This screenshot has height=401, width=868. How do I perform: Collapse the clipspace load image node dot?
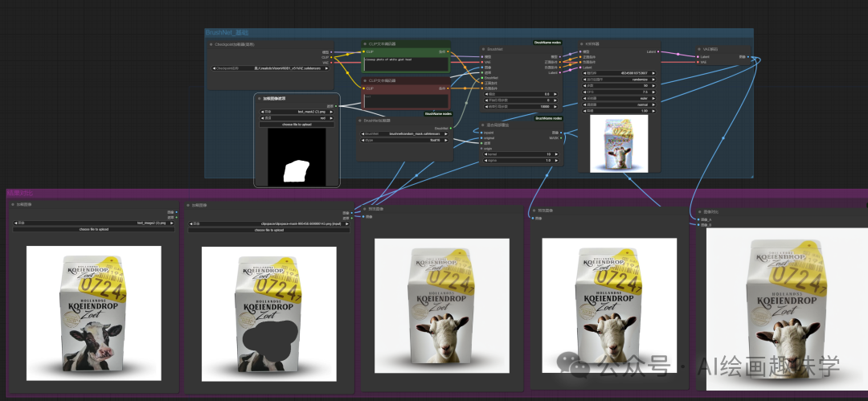187,204
